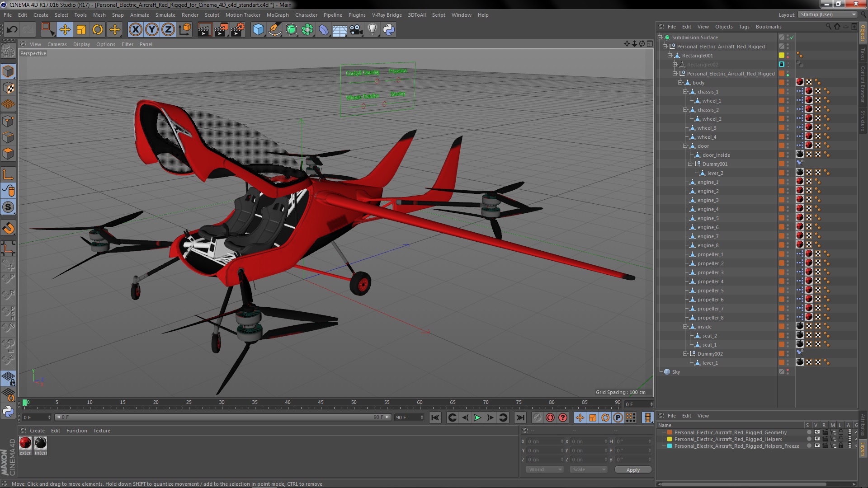Open viewport Cameras menu
Viewport: 868px width, 488px height.
click(57, 44)
